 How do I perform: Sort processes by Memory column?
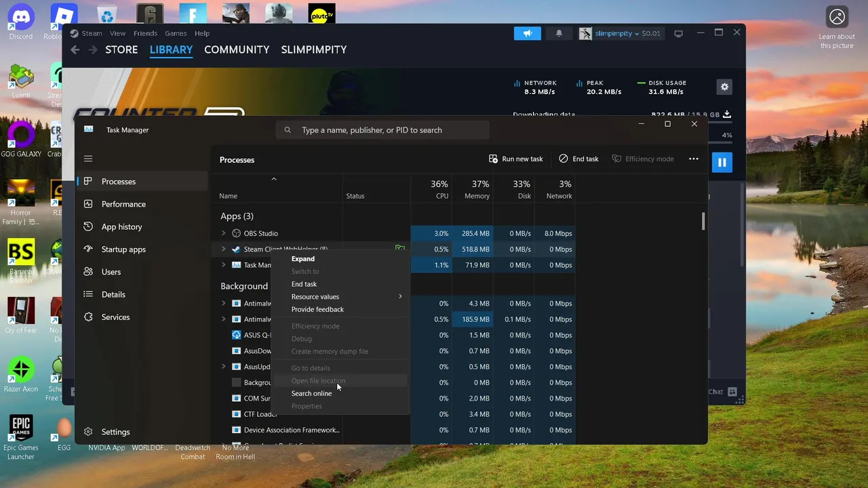pos(473,190)
